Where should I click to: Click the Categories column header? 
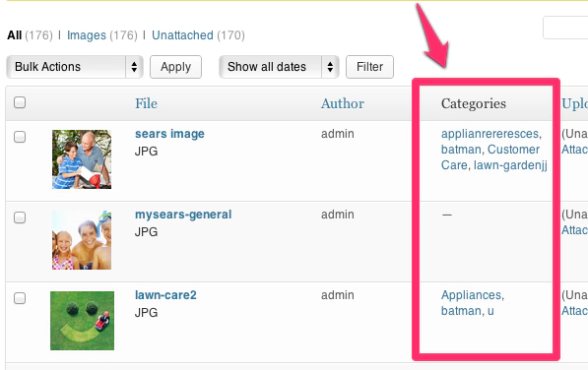(x=473, y=103)
